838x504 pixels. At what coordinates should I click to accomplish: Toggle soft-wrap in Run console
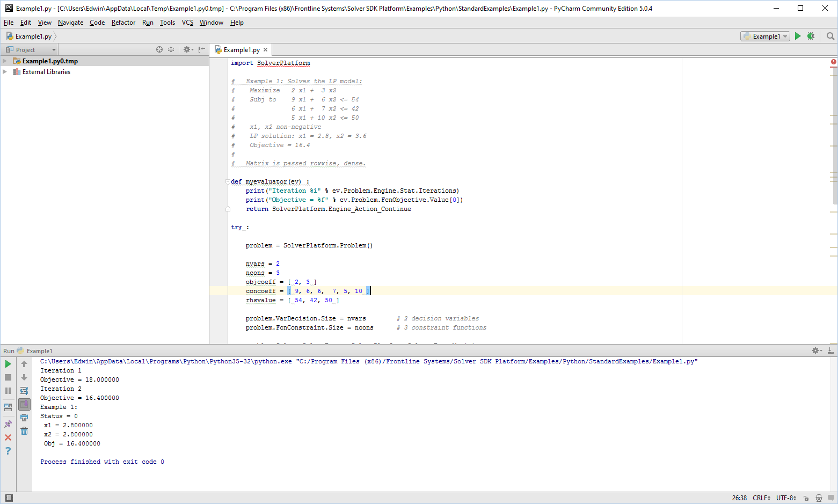(x=24, y=391)
